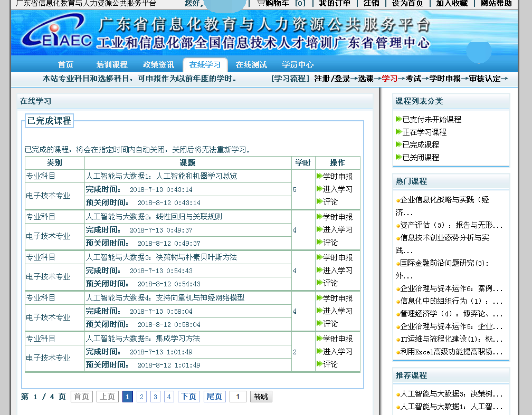
Task: Open the 在线测试 navigation tab
Action: (x=251, y=65)
